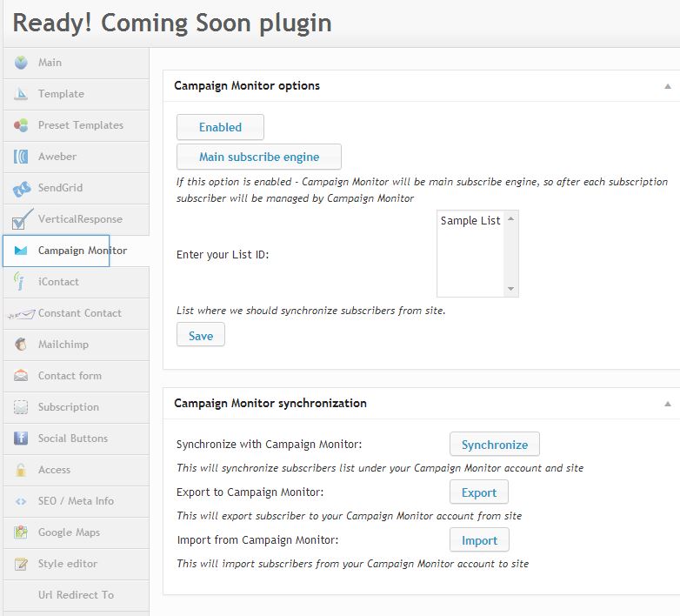Click the Import button
The image size is (680, 616).
pos(479,540)
